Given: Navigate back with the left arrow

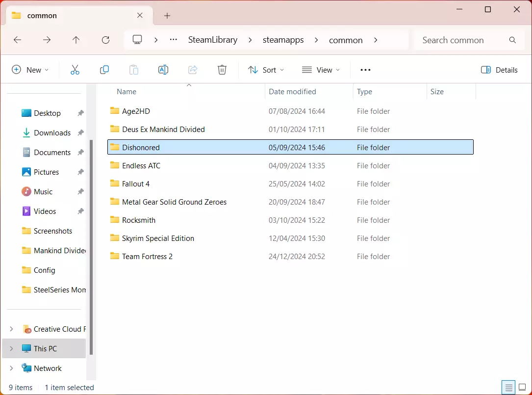Looking at the screenshot, I should 18,40.
